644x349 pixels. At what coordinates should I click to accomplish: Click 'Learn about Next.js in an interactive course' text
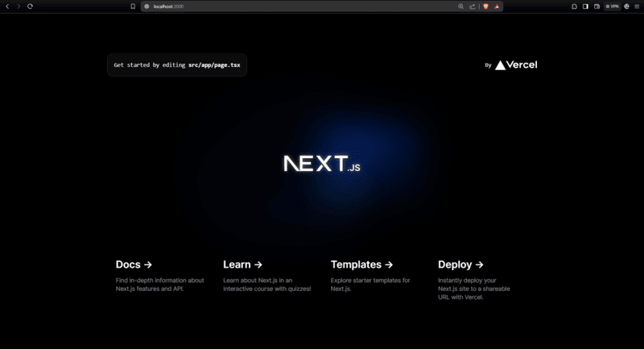point(267,285)
